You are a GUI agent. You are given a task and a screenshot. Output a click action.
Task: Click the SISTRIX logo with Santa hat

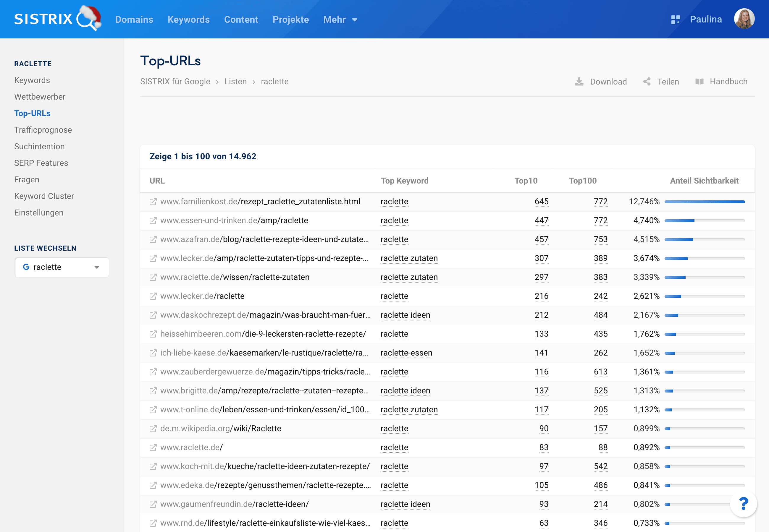57,19
